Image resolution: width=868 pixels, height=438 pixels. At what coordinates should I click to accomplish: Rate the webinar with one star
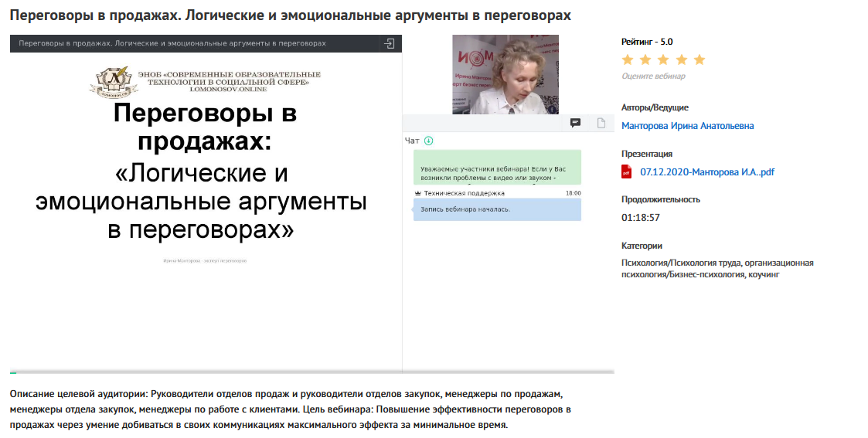coord(628,60)
